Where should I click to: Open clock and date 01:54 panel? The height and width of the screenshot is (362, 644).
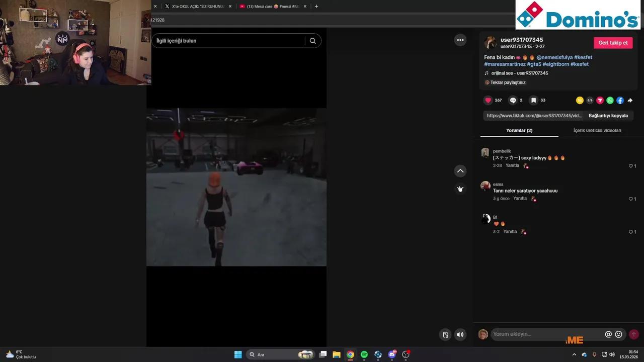[x=629, y=354]
